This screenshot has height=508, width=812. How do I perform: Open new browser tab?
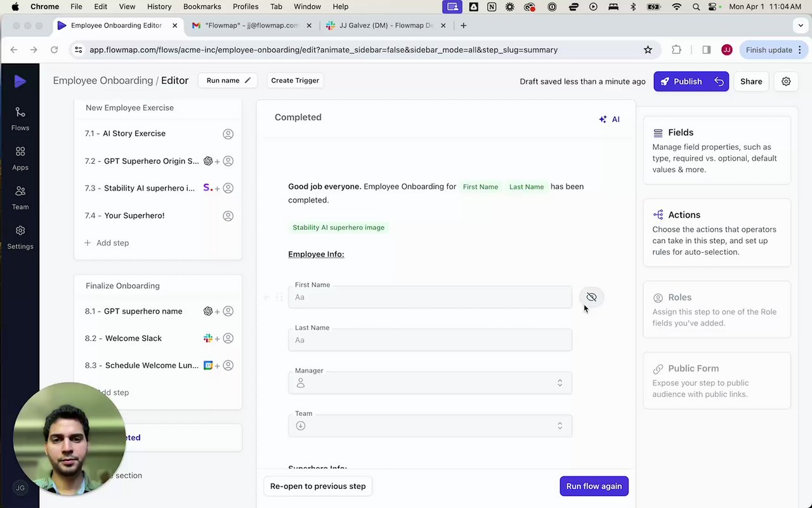pyautogui.click(x=464, y=25)
